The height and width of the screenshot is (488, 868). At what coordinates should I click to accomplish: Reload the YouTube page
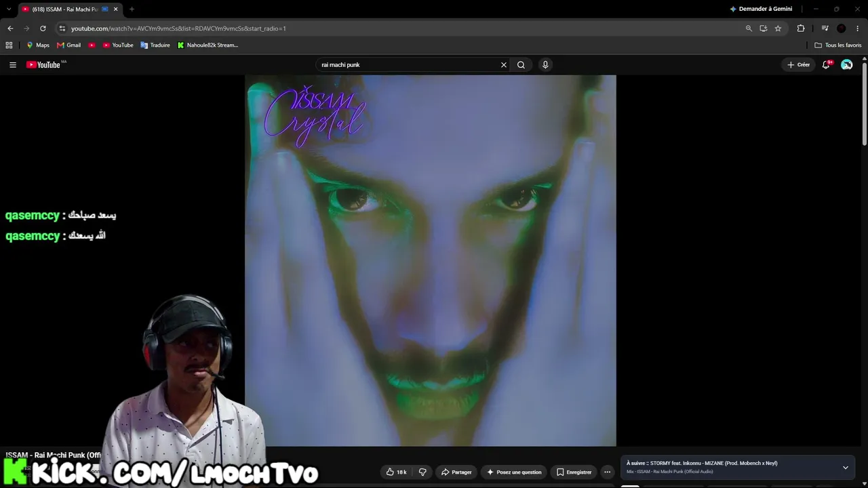tap(43, 28)
